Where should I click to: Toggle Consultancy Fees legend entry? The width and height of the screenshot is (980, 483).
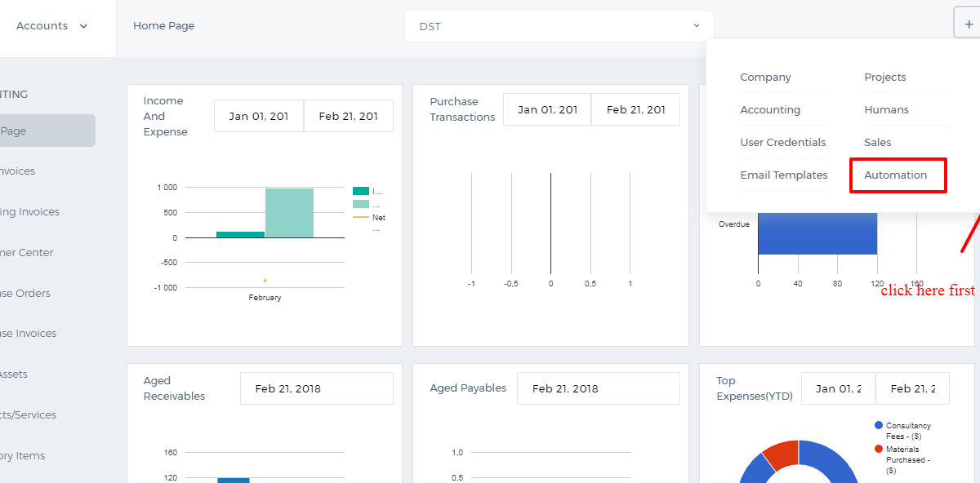pyautogui.click(x=903, y=431)
